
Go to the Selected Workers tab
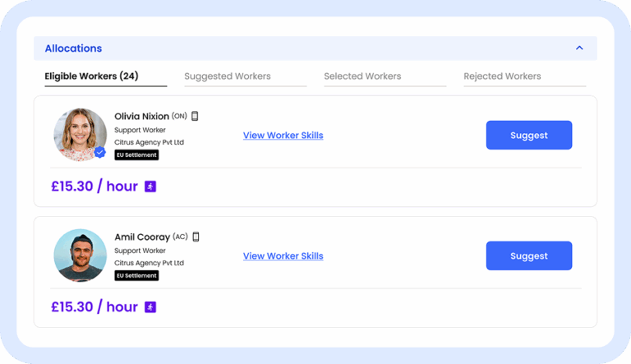362,76
